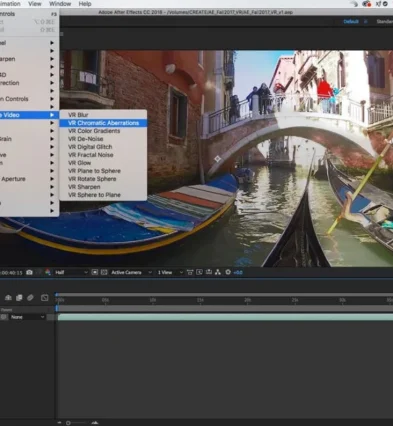Expand the Aperture category submenu arrow
The width and height of the screenshot is (393, 426).
(x=52, y=179)
